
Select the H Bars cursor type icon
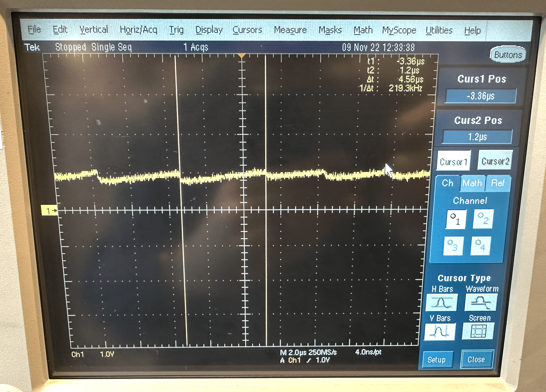point(442,303)
